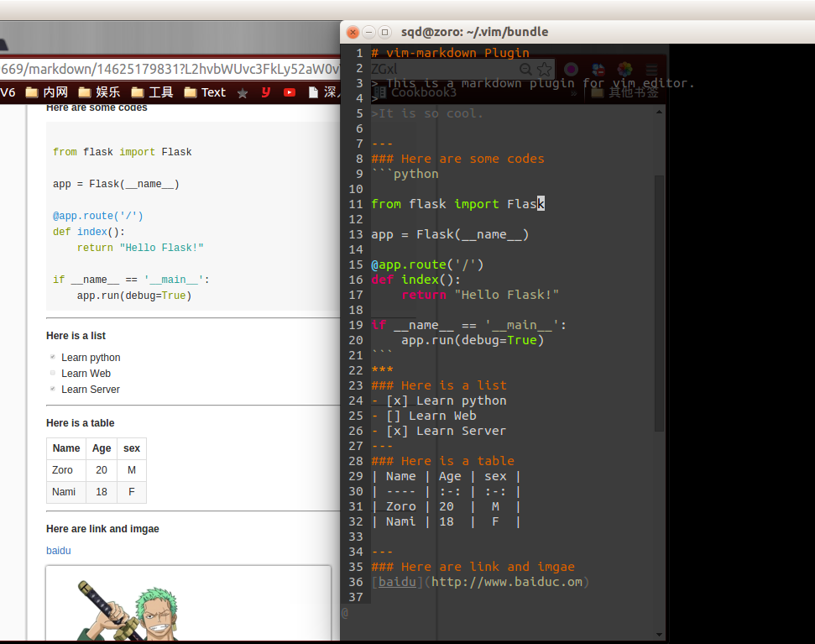Open the YouTube bookmark icon

click(290, 92)
